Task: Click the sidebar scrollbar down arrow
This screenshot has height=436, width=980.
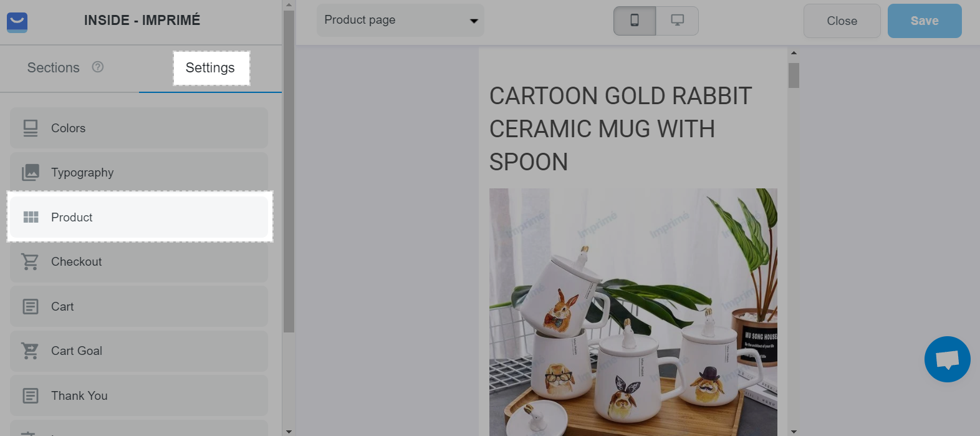Action: point(288,431)
